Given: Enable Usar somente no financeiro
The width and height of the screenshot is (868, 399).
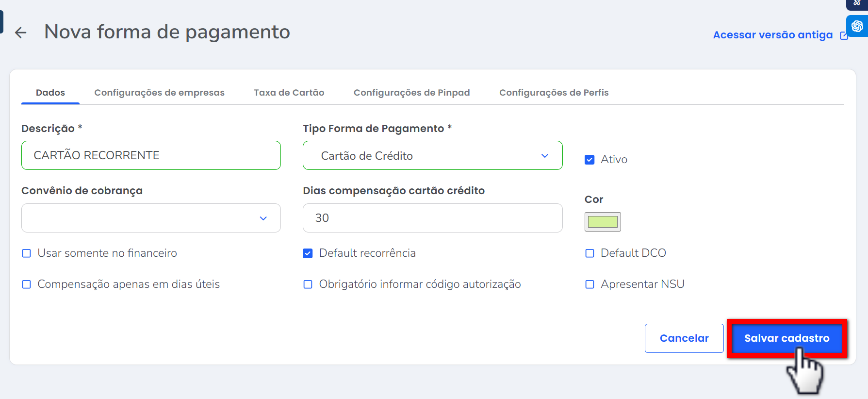Looking at the screenshot, I should coord(27,253).
